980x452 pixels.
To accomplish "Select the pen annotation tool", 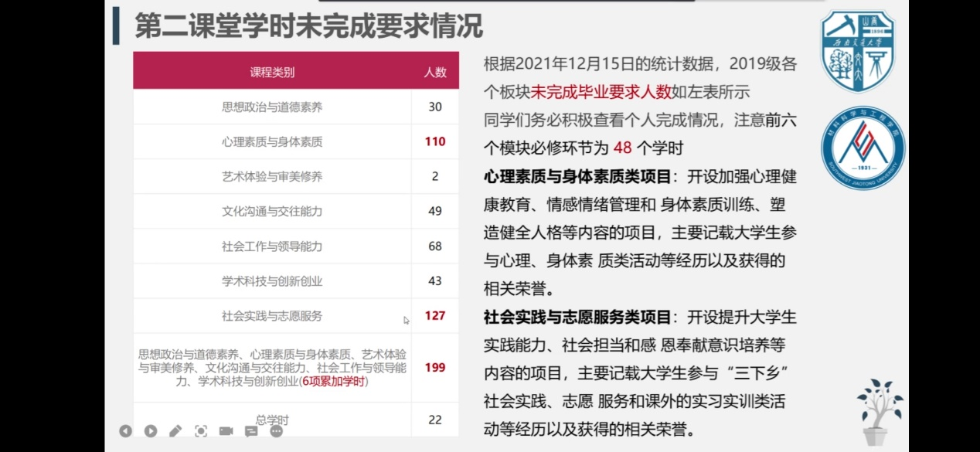I will [x=175, y=431].
